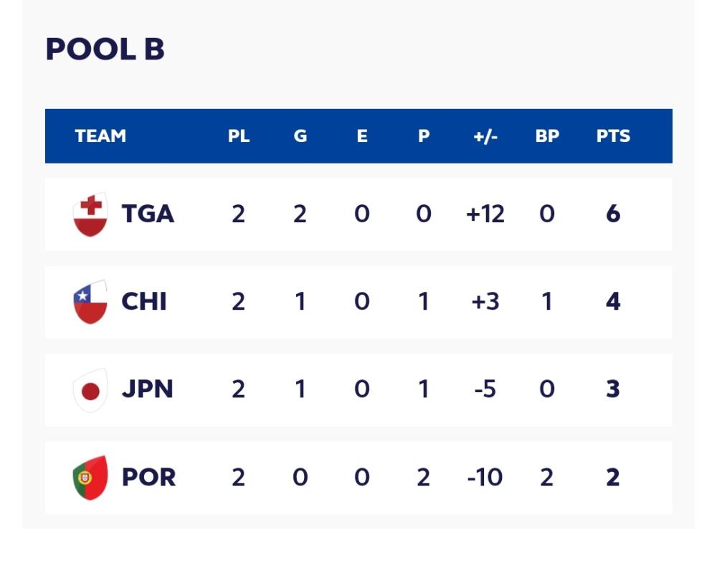
Task: Select the CHI team name
Action: point(144,302)
